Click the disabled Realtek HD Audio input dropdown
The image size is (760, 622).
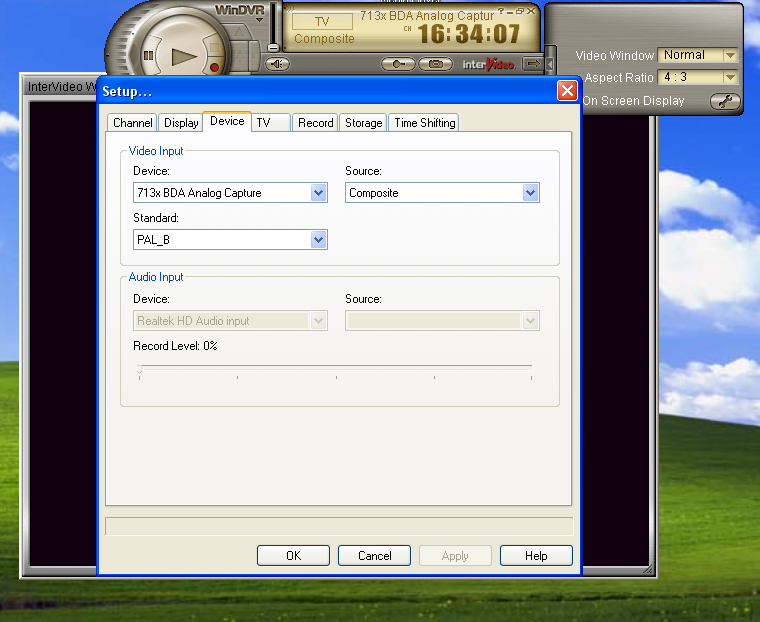230,320
